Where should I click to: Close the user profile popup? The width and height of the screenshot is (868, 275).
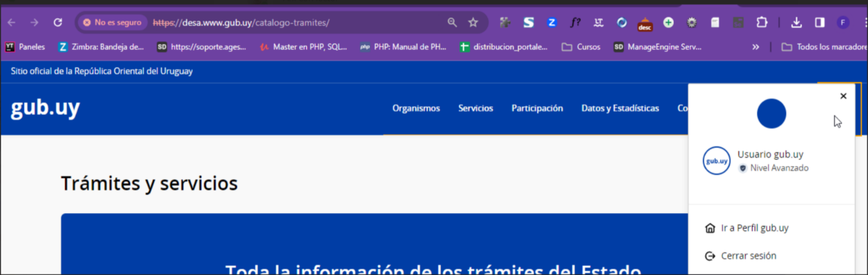click(843, 96)
